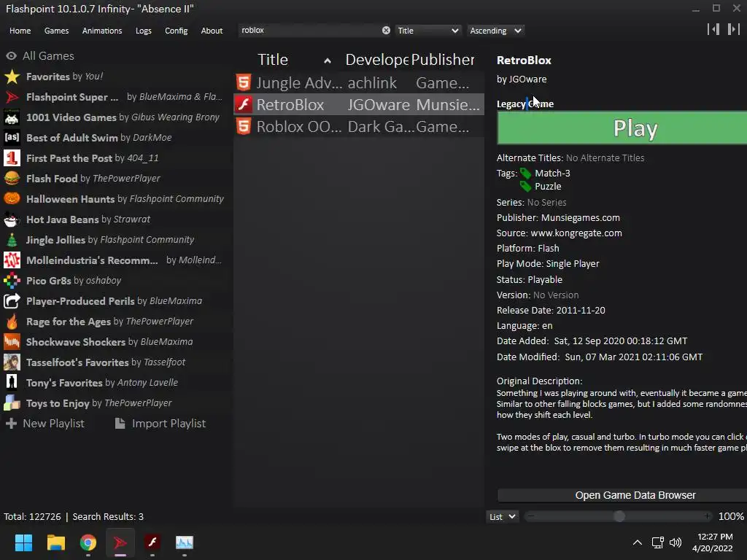The height and width of the screenshot is (560, 747).
Task: Open the List layout dropdown
Action: [503, 517]
